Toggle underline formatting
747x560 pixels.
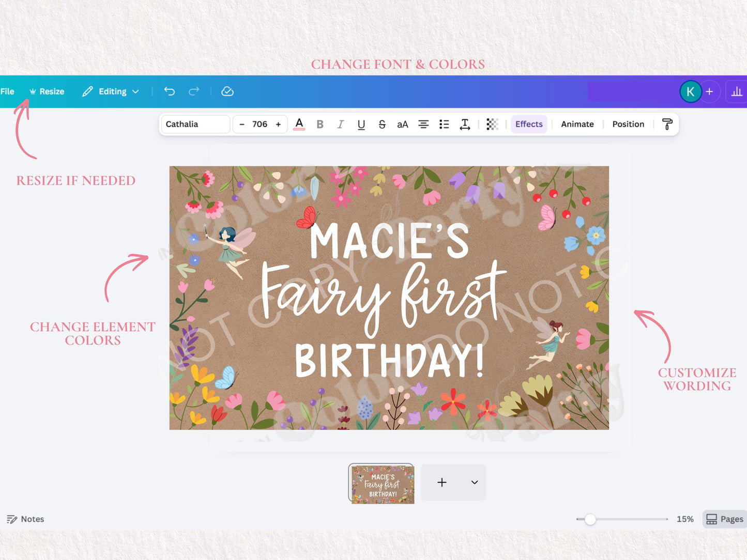[361, 124]
